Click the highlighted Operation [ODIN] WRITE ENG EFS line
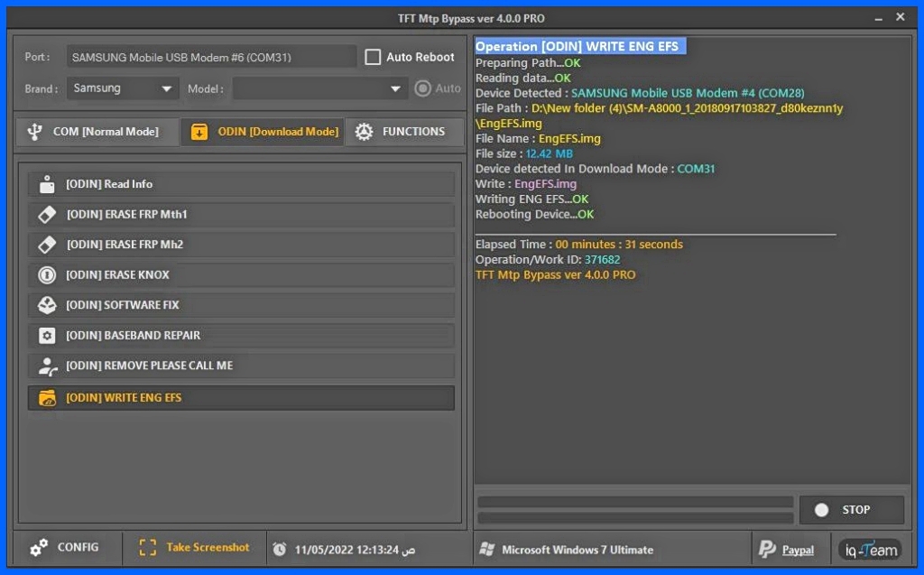 click(580, 46)
